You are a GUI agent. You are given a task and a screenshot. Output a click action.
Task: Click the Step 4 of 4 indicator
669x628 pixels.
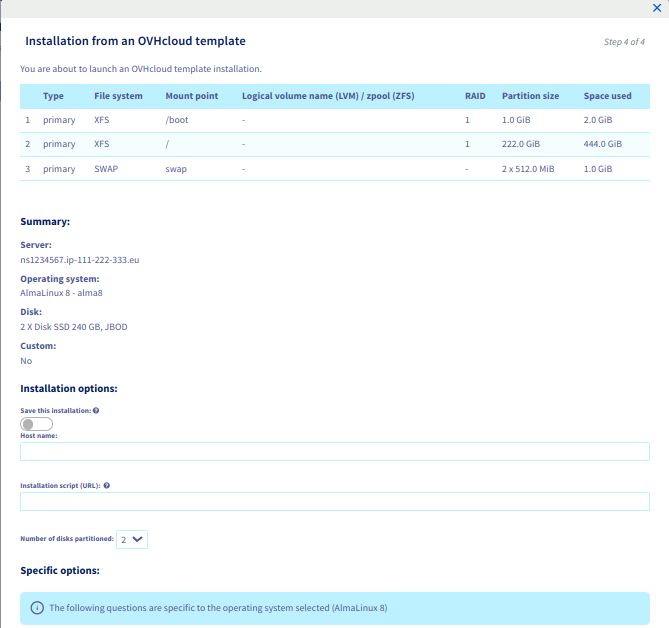(624, 42)
